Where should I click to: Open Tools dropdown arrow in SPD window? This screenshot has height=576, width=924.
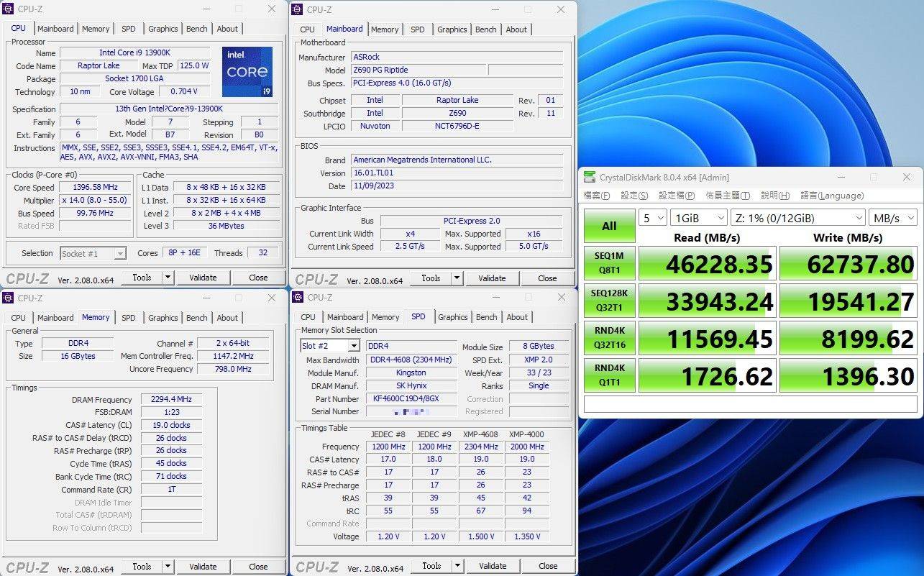(x=458, y=566)
